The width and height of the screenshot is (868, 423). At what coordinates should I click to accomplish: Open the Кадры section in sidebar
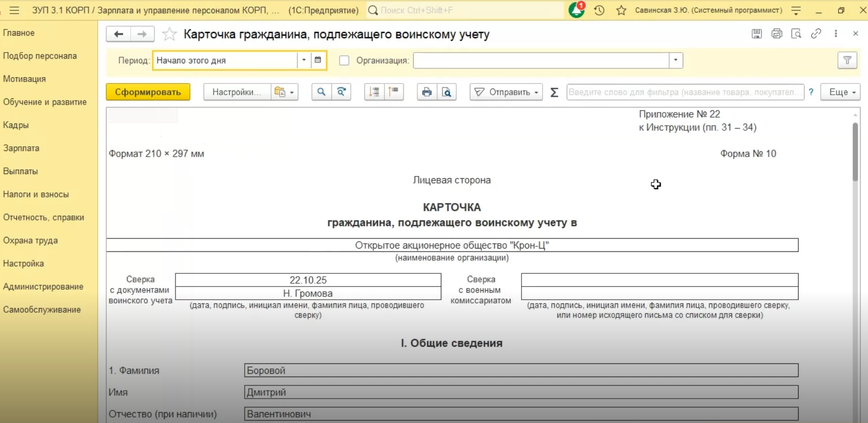pyautogui.click(x=16, y=125)
